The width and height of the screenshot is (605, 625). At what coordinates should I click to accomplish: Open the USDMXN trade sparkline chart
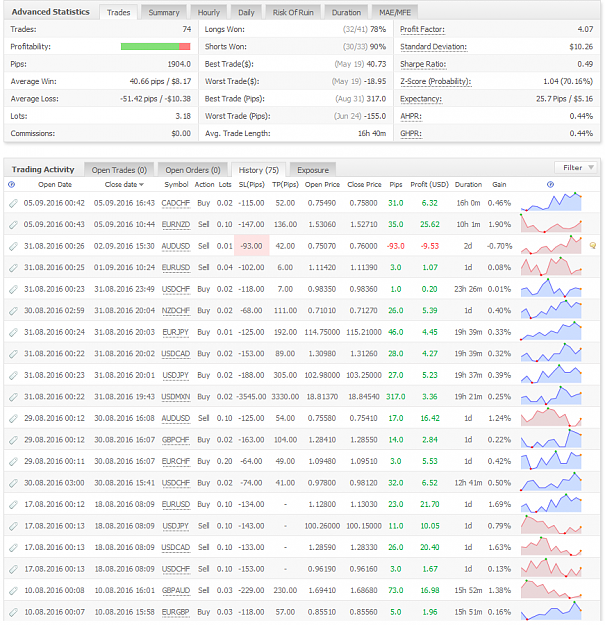(x=551, y=396)
